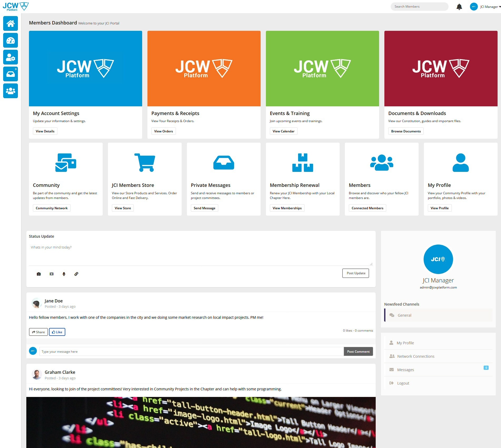This screenshot has width=501, height=448.
Task: Click Jane Doe's name
Action: (x=54, y=301)
